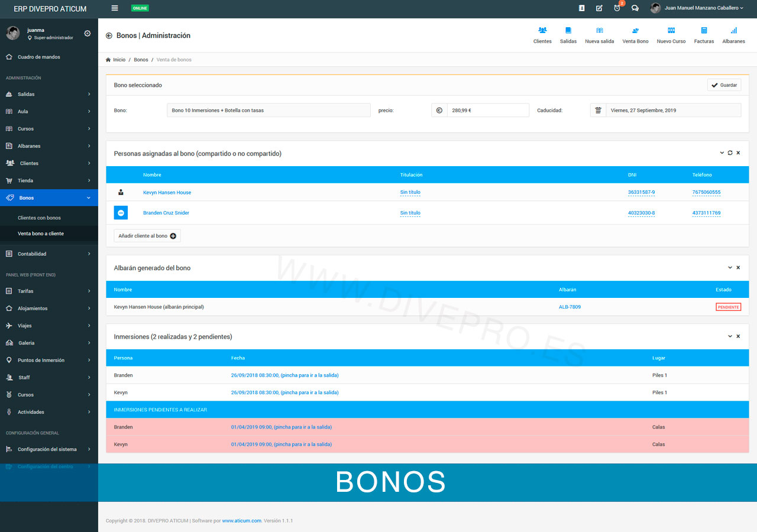Open user dropdown Juan Manuel Manzano Caballero
Image resolution: width=757 pixels, height=532 pixels.
pos(697,8)
